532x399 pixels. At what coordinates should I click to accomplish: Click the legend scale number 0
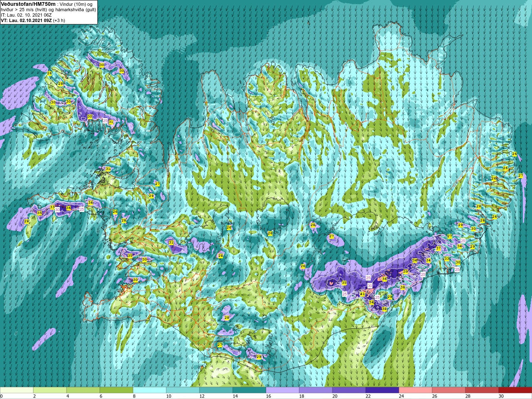pyautogui.click(x=2, y=396)
